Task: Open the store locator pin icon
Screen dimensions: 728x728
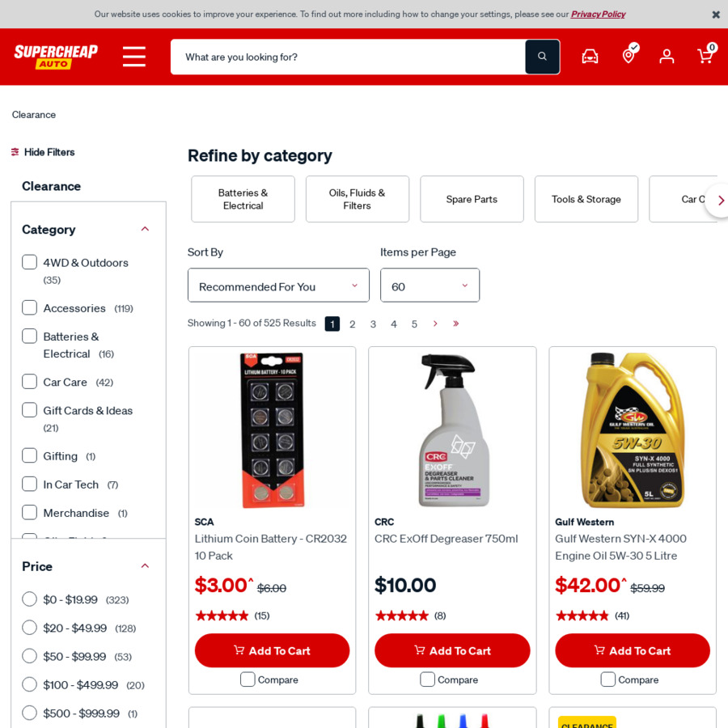Action: (629, 53)
